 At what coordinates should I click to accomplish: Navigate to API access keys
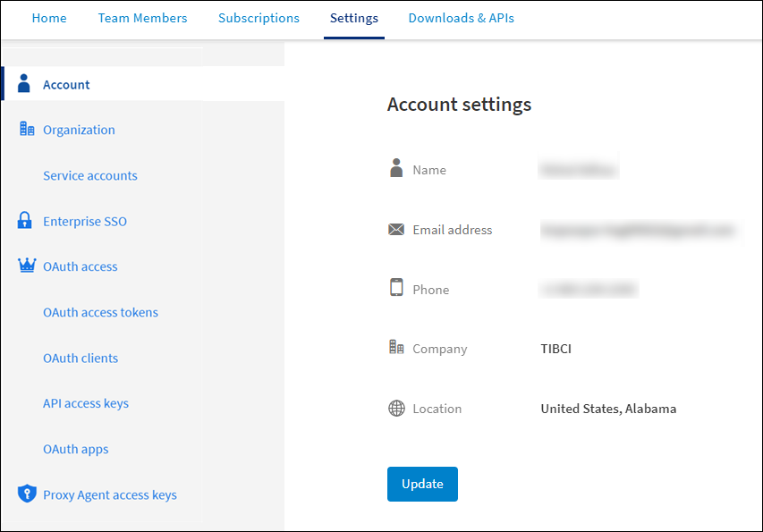coord(86,403)
